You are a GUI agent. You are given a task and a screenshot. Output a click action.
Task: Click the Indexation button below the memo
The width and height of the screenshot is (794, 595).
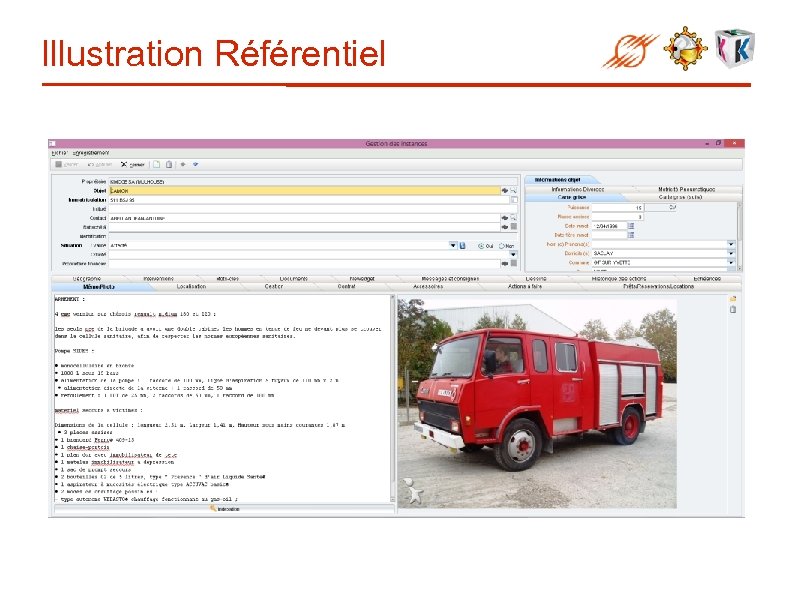click(224, 509)
